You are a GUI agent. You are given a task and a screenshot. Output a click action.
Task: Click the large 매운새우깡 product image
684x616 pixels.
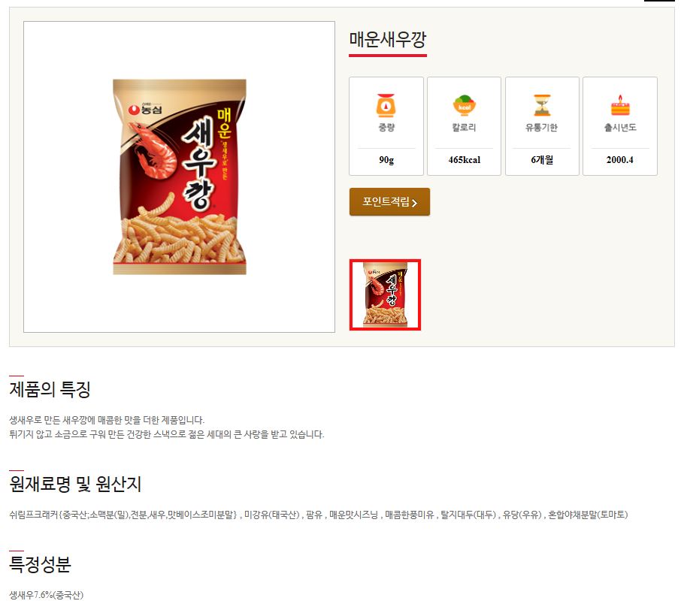pyautogui.click(x=180, y=177)
